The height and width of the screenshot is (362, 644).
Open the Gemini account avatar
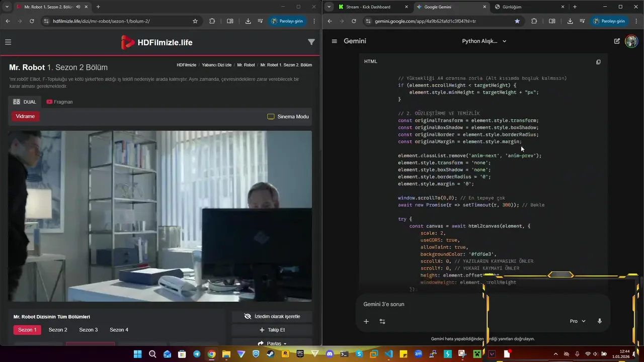point(631,41)
